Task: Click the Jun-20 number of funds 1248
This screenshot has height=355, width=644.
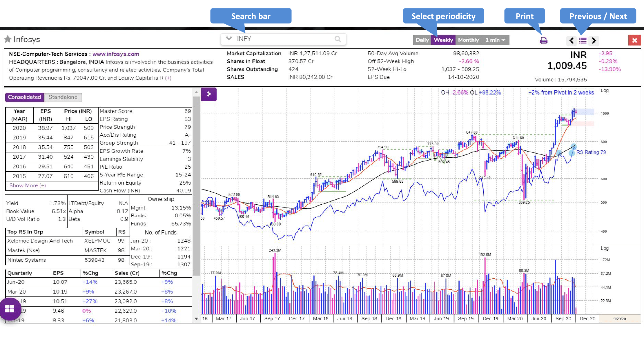Action: pos(184,241)
